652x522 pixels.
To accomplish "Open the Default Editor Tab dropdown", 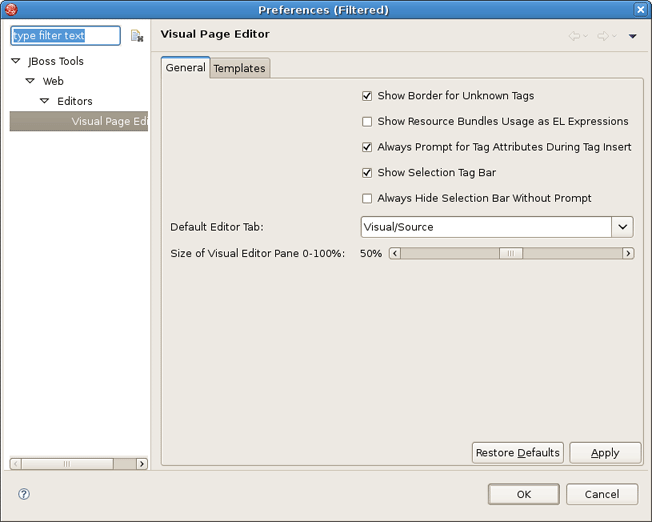I will [x=623, y=227].
